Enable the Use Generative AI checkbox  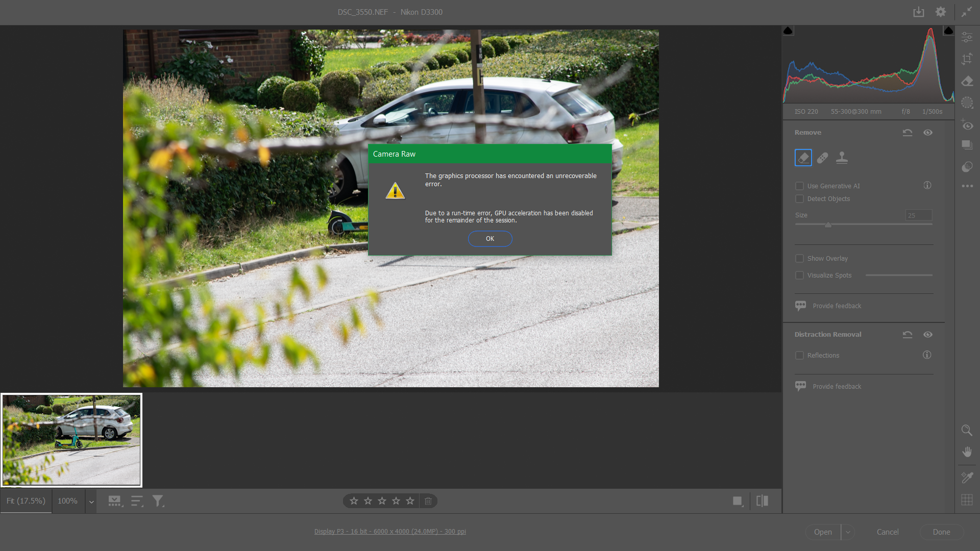[799, 186]
